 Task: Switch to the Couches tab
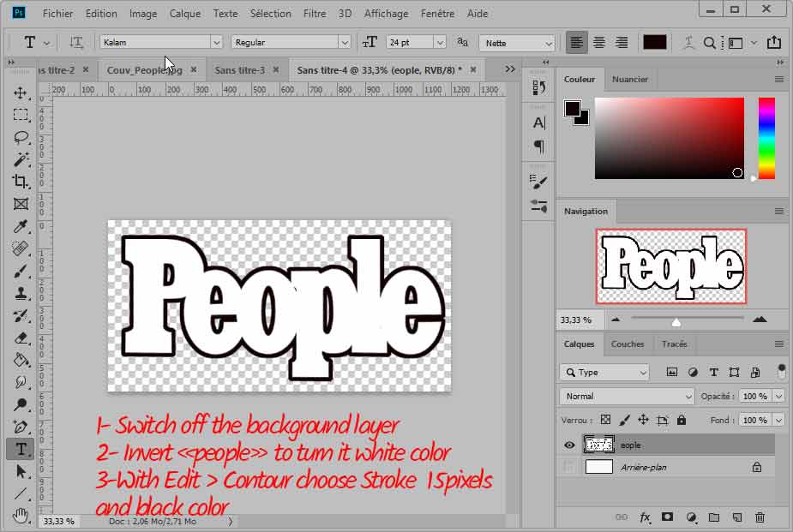[x=628, y=344]
